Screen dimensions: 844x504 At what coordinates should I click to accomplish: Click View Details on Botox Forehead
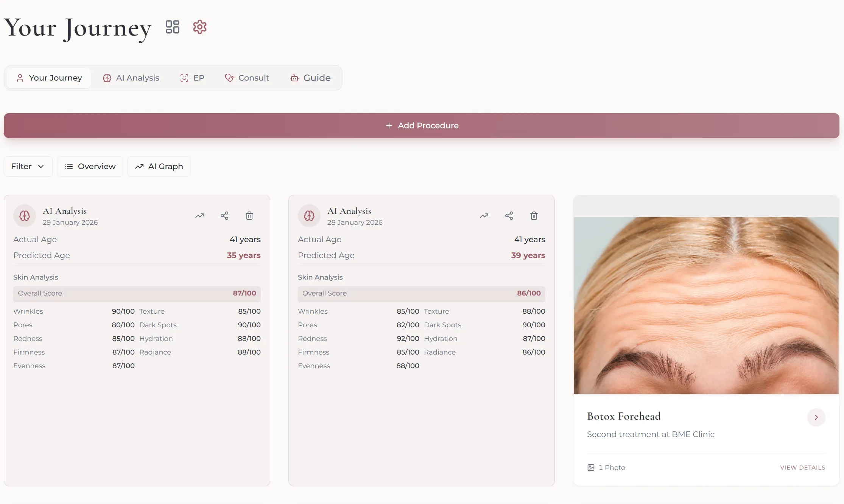802,468
